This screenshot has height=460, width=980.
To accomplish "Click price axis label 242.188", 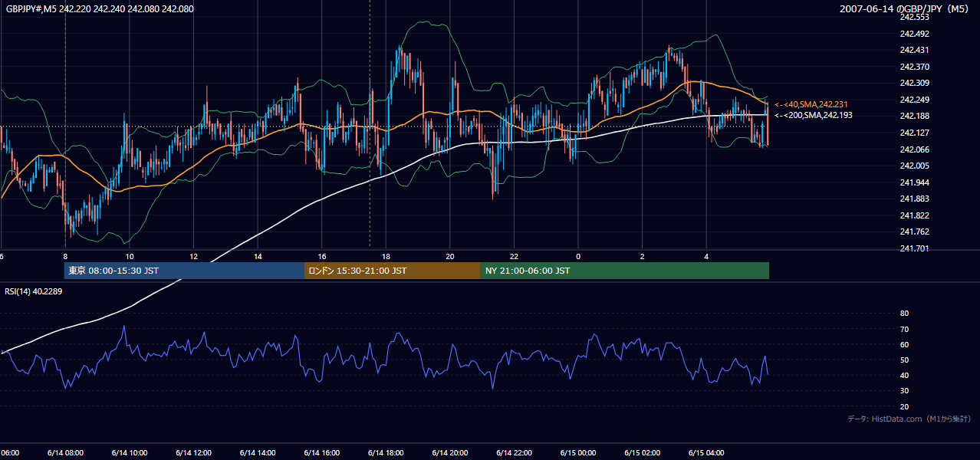I will pos(914,116).
